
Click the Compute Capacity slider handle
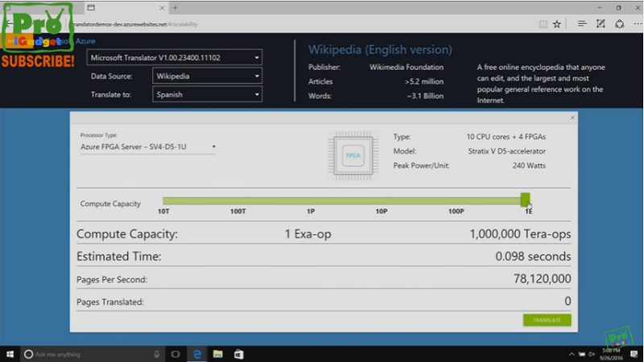(x=525, y=200)
